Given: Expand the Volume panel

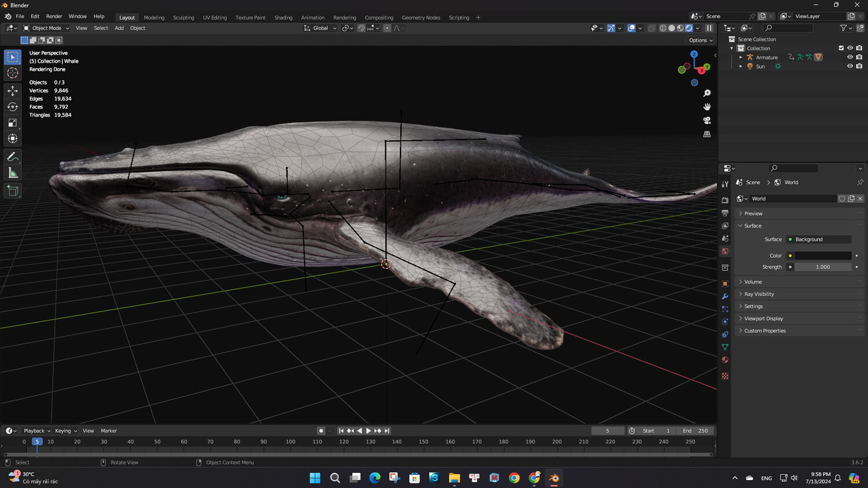Looking at the screenshot, I should coord(753,282).
